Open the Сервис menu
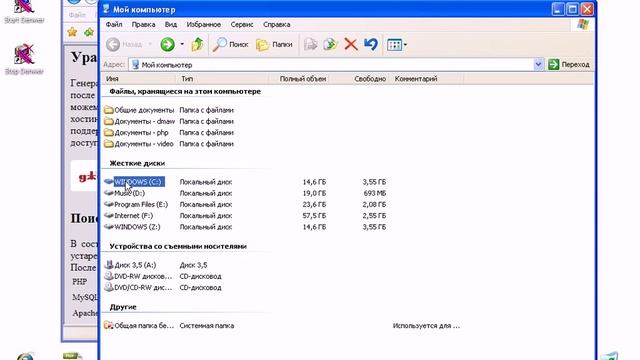Viewport: 640px width, 360px height. coord(242,24)
